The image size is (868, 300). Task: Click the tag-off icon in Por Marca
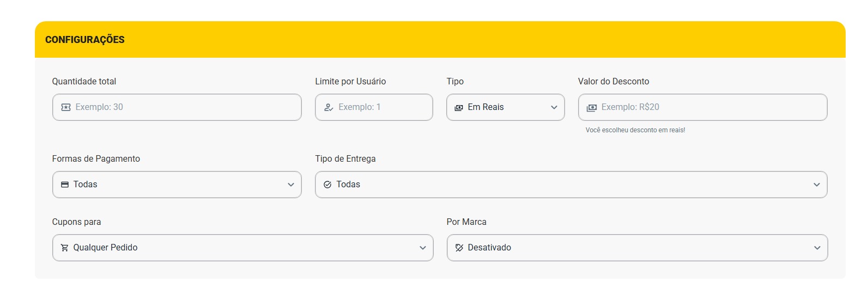[459, 248]
